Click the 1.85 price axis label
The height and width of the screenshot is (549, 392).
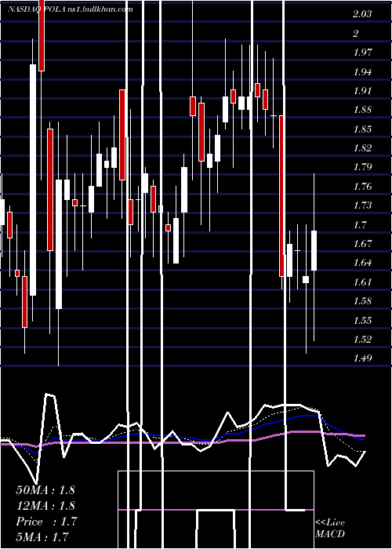[362, 129]
